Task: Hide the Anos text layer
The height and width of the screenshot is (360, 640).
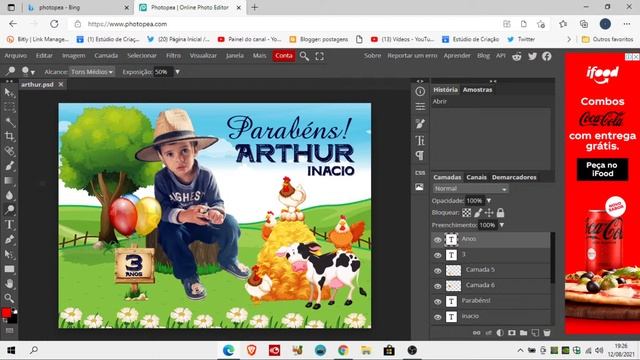Action: click(x=438, y=240)
